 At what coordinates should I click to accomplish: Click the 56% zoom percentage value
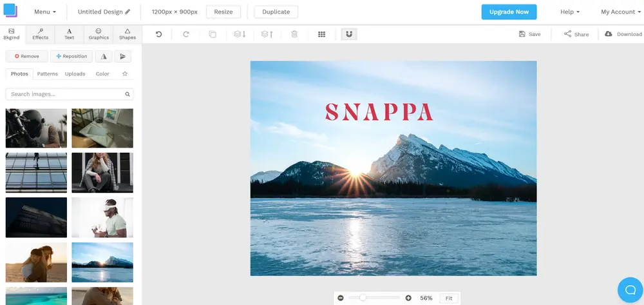(426, 298)
